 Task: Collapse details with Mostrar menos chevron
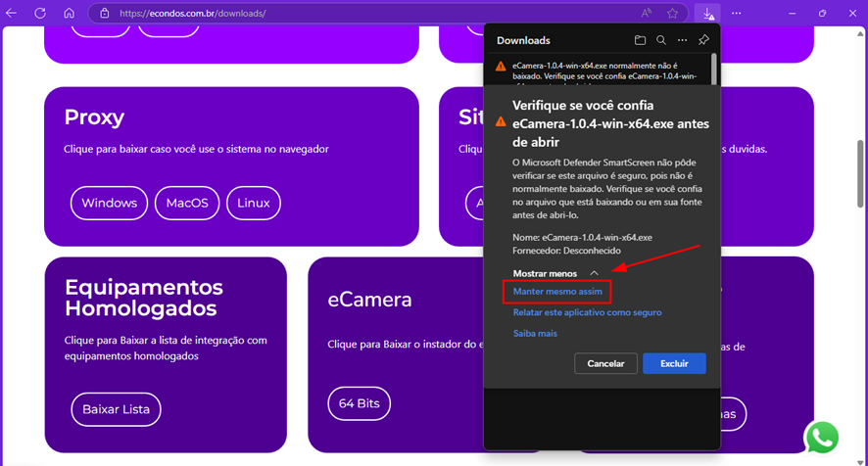(594, 273)
